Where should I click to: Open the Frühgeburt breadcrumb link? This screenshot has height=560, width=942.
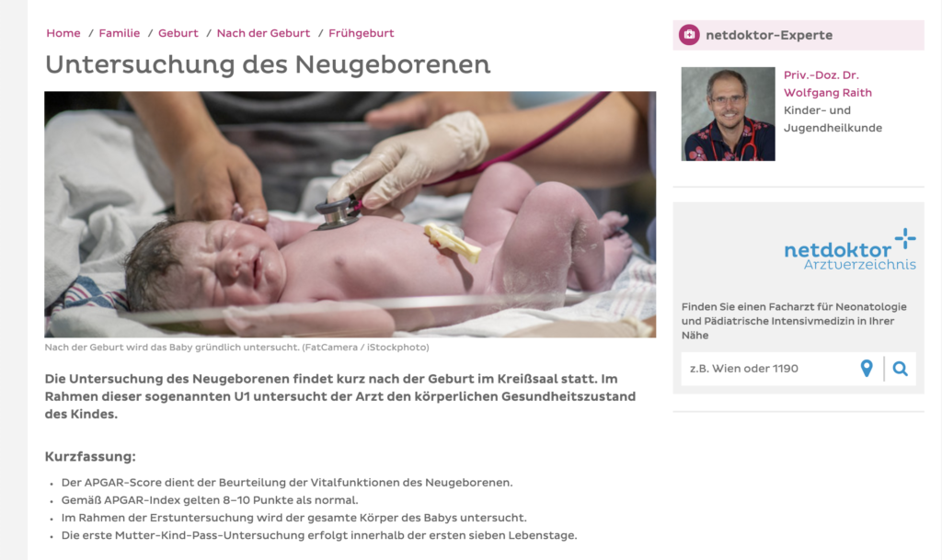coord(361,33)
